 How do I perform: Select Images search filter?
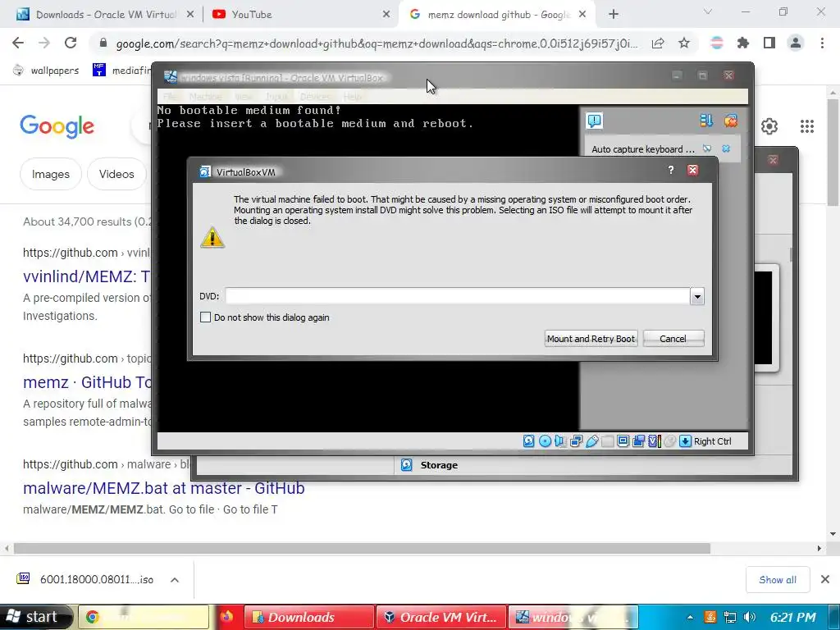[x=50, y=174]
